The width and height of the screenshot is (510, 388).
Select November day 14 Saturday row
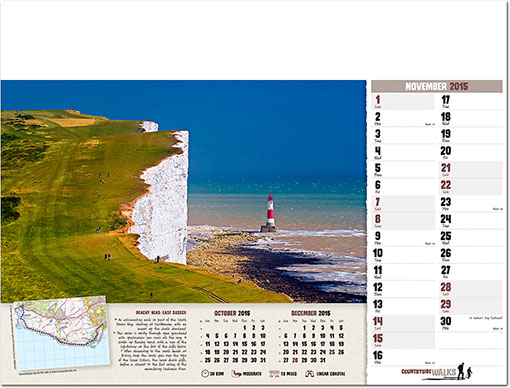click(403, 322)
